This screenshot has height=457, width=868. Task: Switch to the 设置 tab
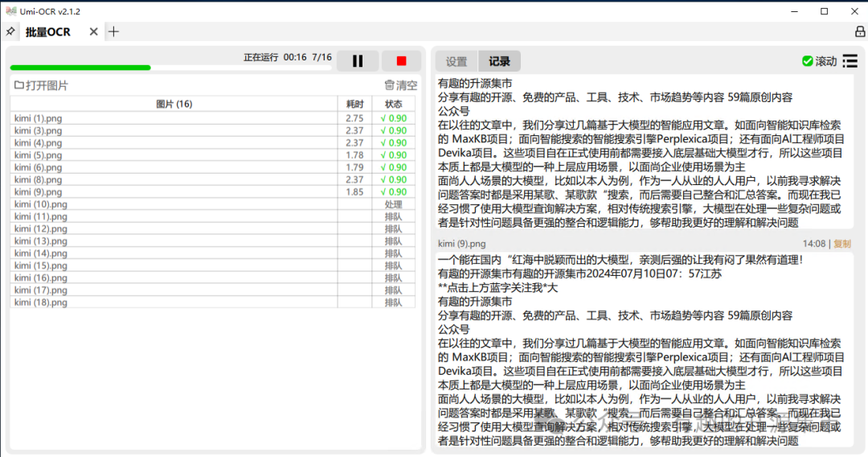click(x=457, y=61)
